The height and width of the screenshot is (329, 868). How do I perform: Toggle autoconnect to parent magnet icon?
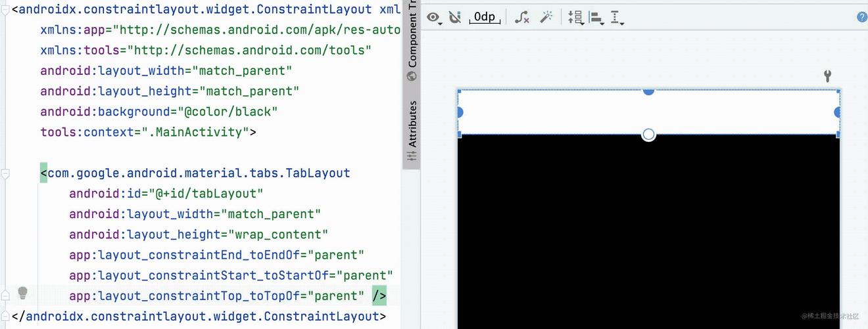pyautogui.click(x=454, y=18)
